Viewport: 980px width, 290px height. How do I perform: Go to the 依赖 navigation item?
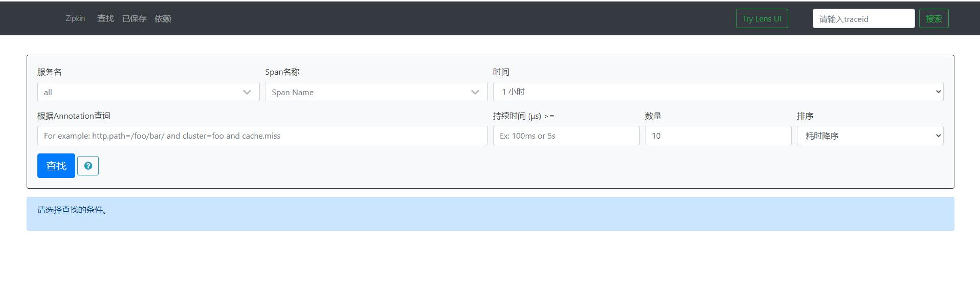163,18
